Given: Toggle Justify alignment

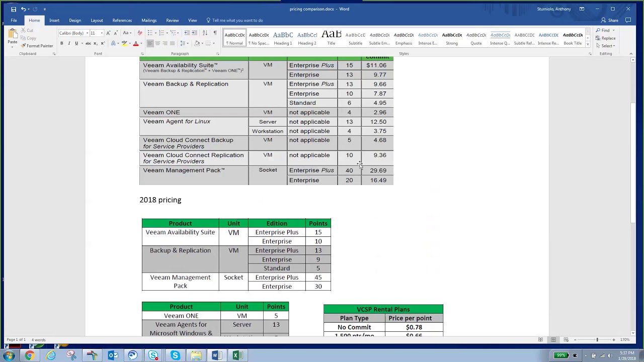Looking at the screenshot, I should coord(173,43).
